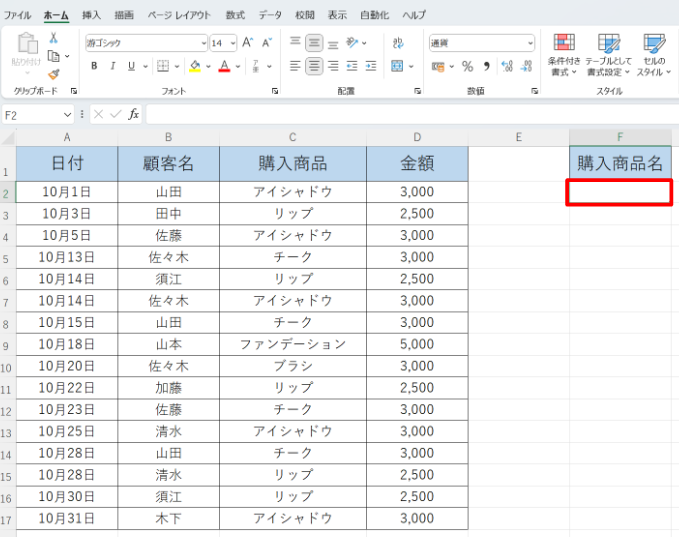This screenshot has width=679, height=537.
Task: Select the Format Painter brush icon
Action: tap(53, 73)
